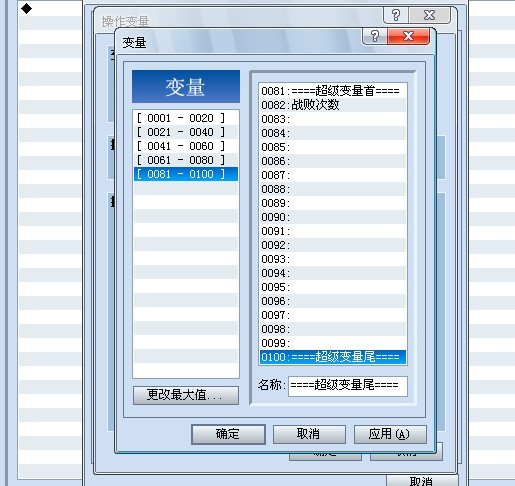Select range [ 0041 - 0060 ]
The width and height of the screenshot is (515, 486).
pos(186,146)
